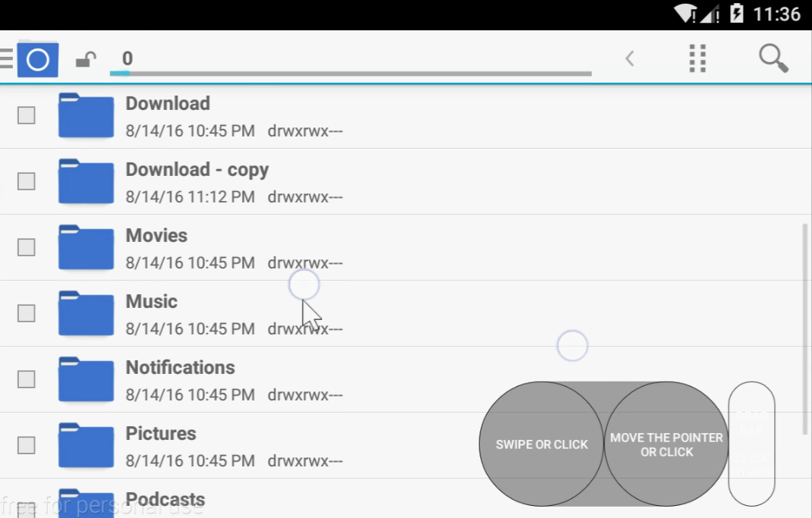Open the Pictures folder icon

tap(86, 445)
